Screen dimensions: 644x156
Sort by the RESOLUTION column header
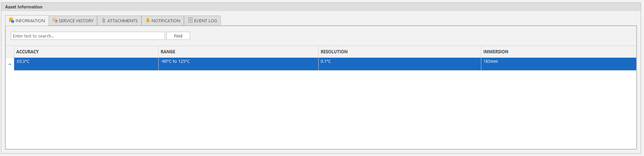click(x=400, y=52)
